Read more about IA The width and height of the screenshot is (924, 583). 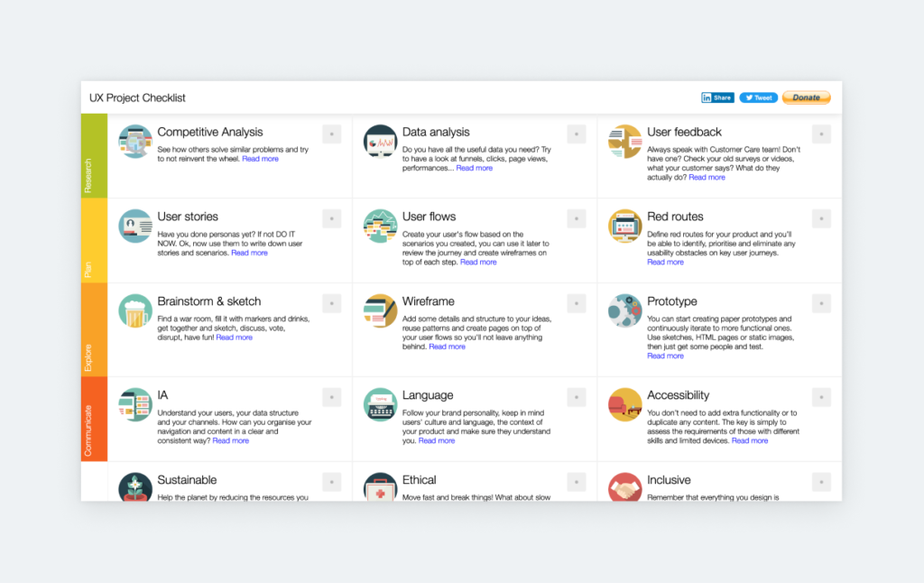coord(230,441)
